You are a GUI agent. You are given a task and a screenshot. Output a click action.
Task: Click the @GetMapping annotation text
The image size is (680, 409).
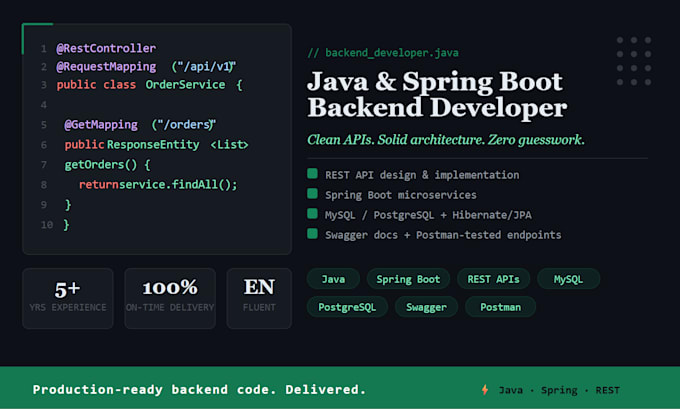101,125
